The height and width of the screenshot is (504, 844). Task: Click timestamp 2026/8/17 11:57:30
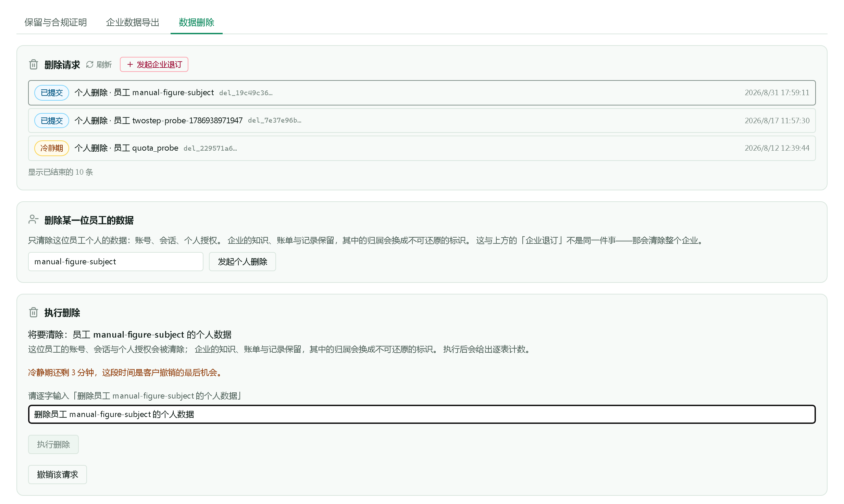(x=777, y=121)
